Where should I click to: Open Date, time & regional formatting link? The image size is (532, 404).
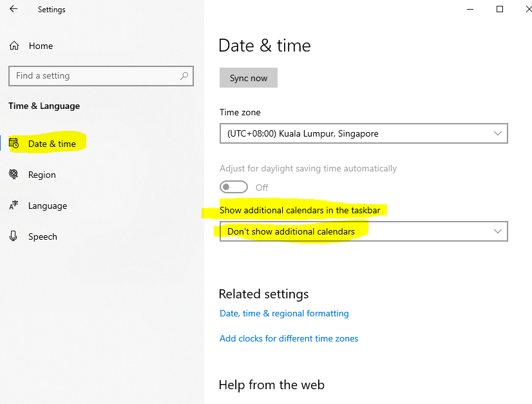284,314
